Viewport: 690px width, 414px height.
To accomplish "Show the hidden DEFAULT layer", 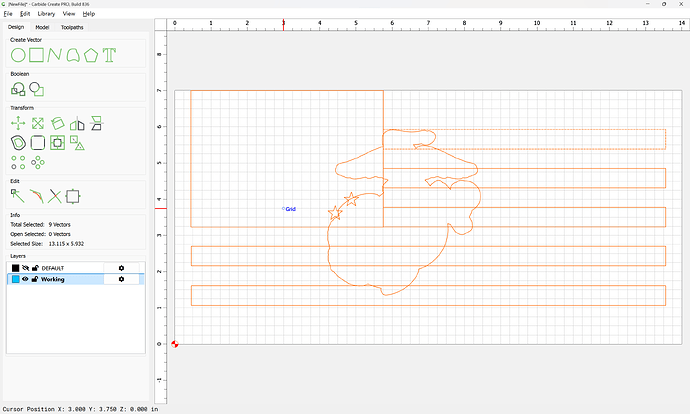I will pos(26,268).
